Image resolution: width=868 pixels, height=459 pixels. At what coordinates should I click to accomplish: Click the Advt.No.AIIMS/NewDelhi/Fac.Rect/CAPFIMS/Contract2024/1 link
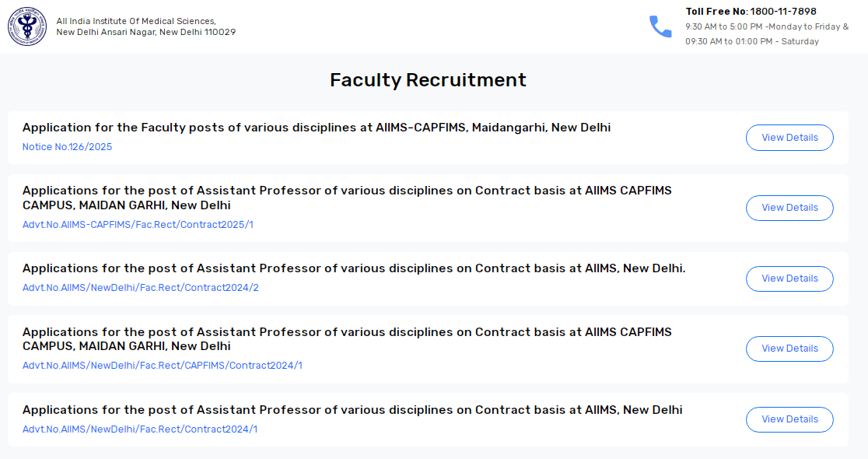pos(162,366)
